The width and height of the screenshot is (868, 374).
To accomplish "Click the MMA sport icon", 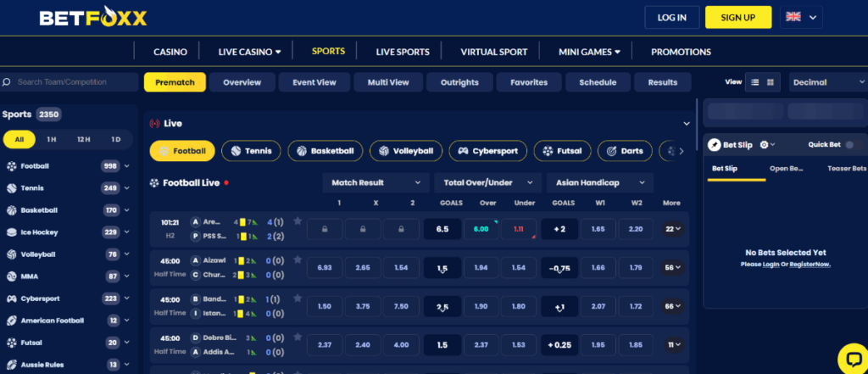I will pos(11,276).
